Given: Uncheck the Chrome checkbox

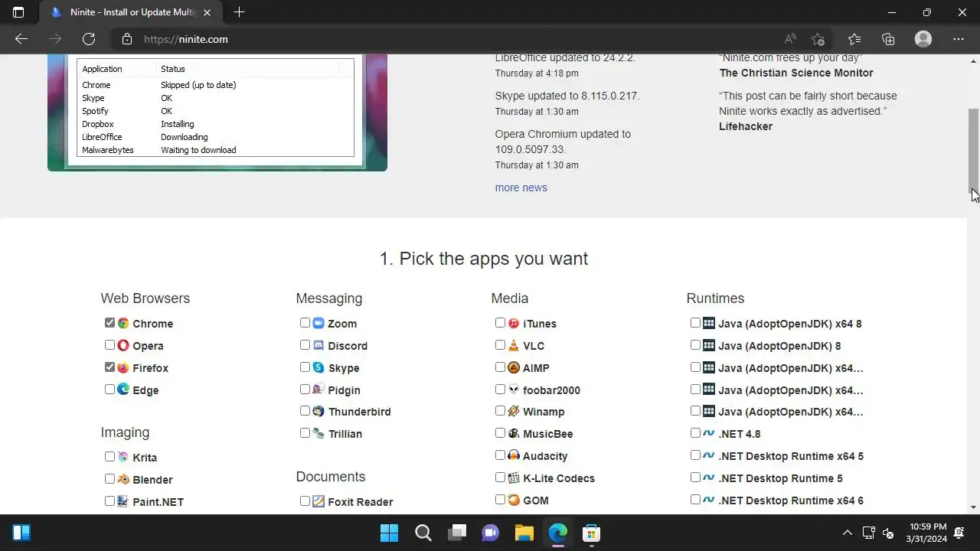Looking at the screenshot, I should pyautogui.click(x=109, y=323).
